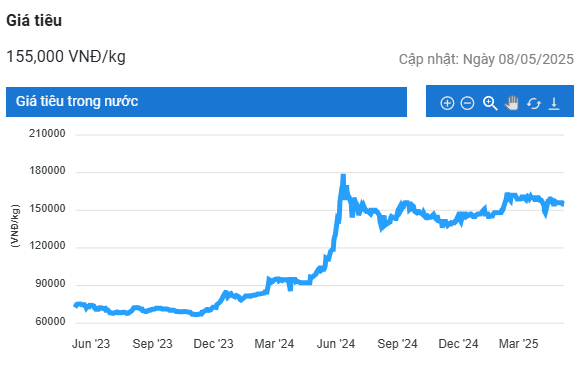Click the 90000 y-axis label
Image resolution: width=584 pixels, height=367 pixels.
coord(50,284)
